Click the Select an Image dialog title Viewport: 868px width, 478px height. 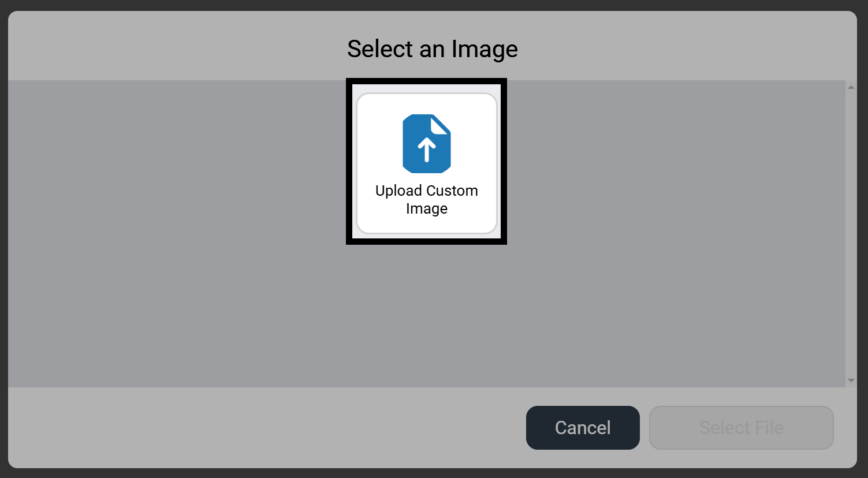(432, 49)
